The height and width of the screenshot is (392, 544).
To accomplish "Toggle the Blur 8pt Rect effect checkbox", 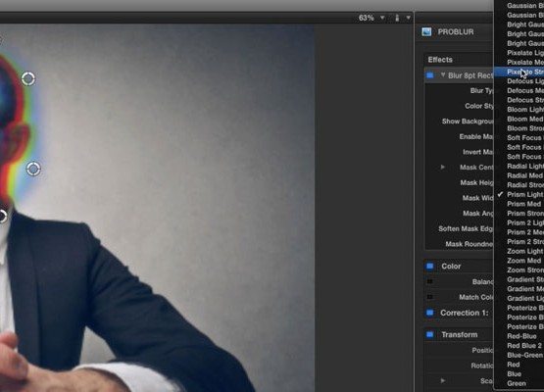I will [430, 75].
